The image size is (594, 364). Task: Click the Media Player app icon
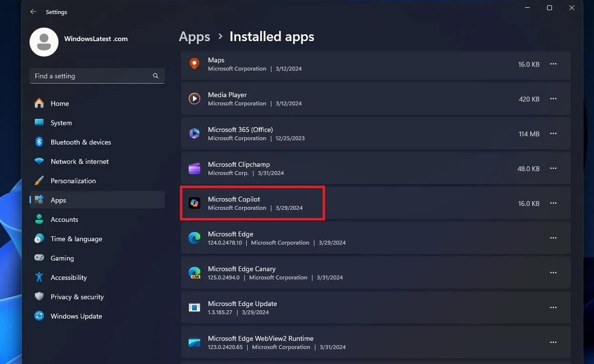coord(194,99)
